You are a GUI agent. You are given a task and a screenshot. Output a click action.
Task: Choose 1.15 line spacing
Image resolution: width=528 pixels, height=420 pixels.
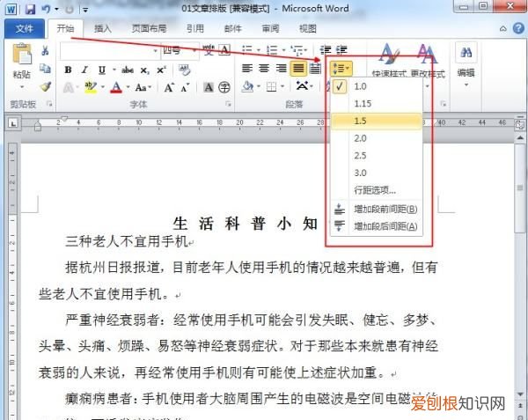pyautogui.click(x=377, y=103)
